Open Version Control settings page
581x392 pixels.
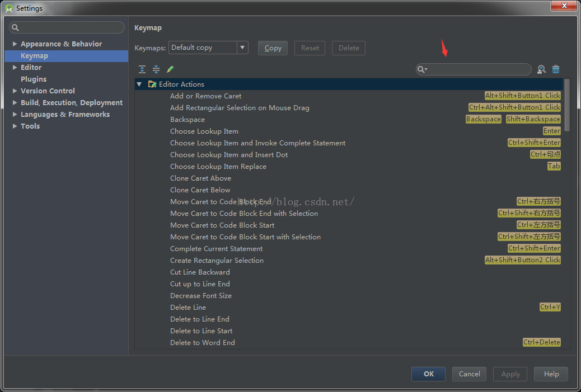48,91
